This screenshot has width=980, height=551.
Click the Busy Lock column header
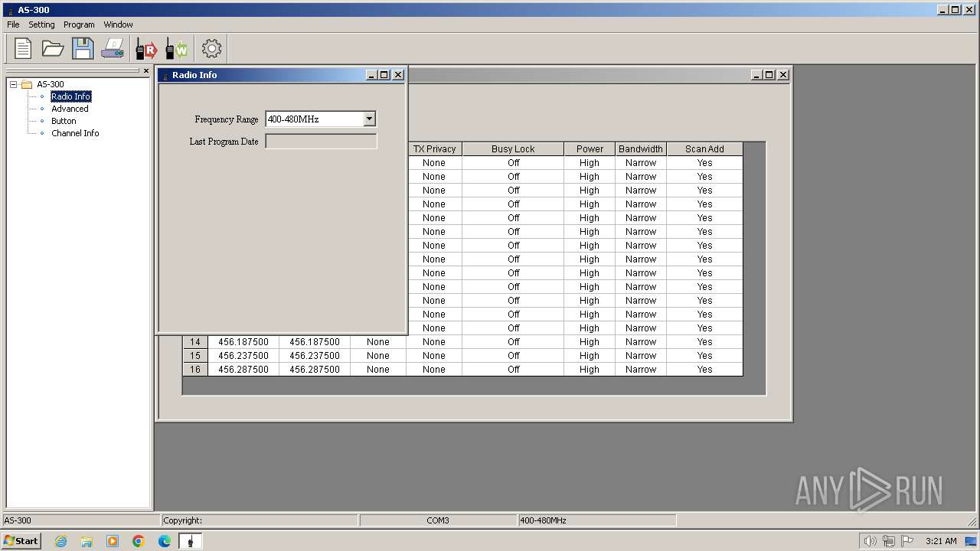click(513, 149)
